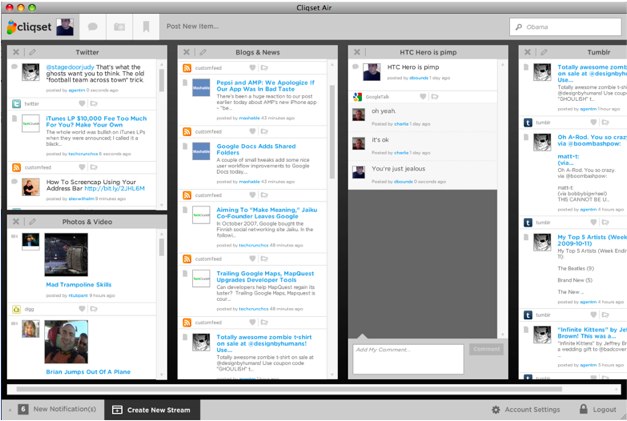Open the Mad Trampoline Skills video link
This screenshot has height=421, width=627.
point(79,285)
